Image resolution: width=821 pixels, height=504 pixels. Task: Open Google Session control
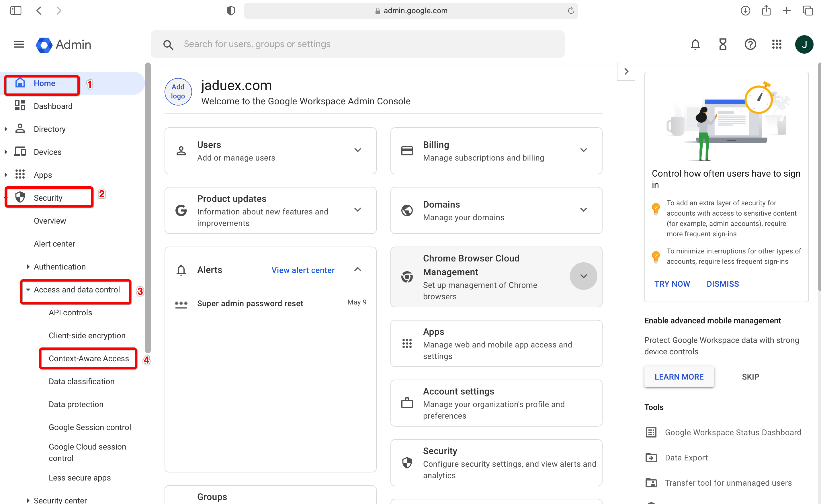(90, 427)
